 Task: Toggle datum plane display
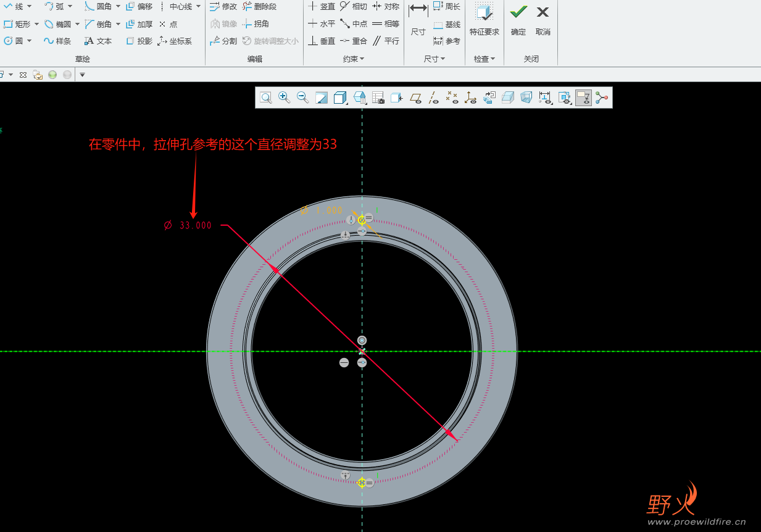click(x=415, y=98)
